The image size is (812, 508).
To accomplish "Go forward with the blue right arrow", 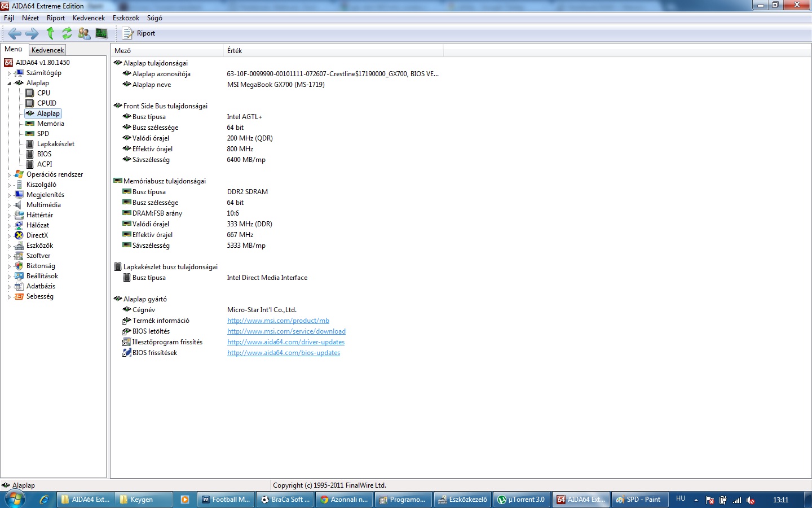I will coord(32,33).
